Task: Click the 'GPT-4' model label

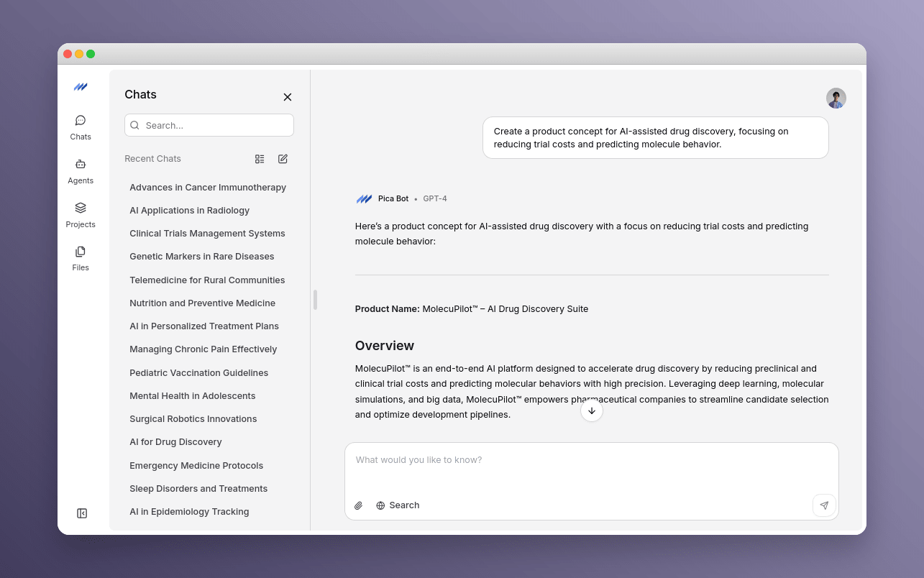Action: [x=435, y=199]
